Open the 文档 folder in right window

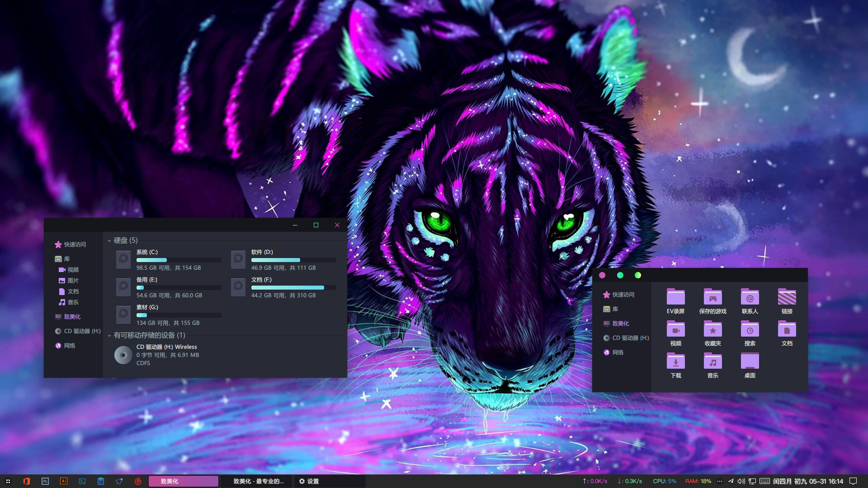click(787, 329)
